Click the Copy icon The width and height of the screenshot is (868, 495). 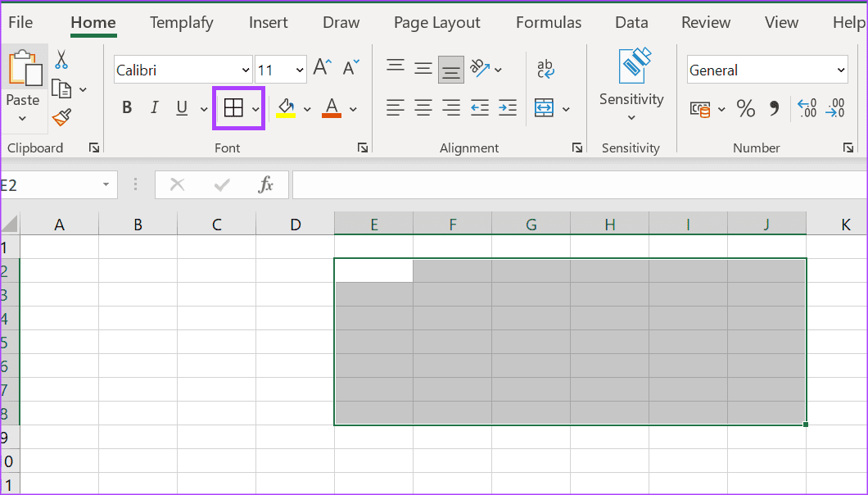61,89
